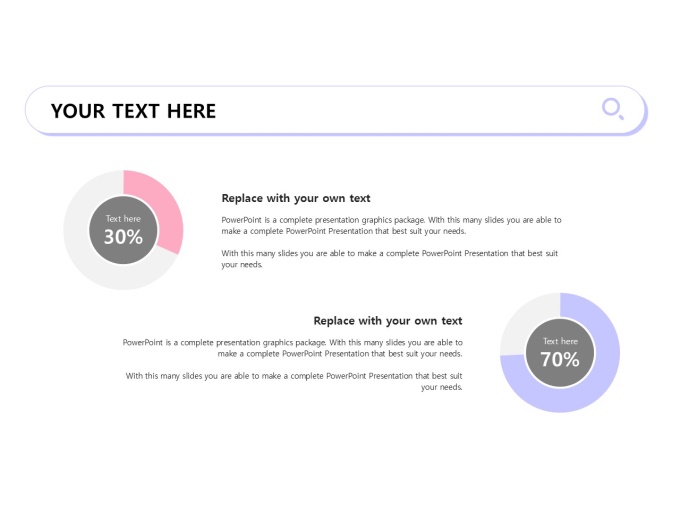
Task: Click the rounded search bar shape
Action: pos(335,110)
